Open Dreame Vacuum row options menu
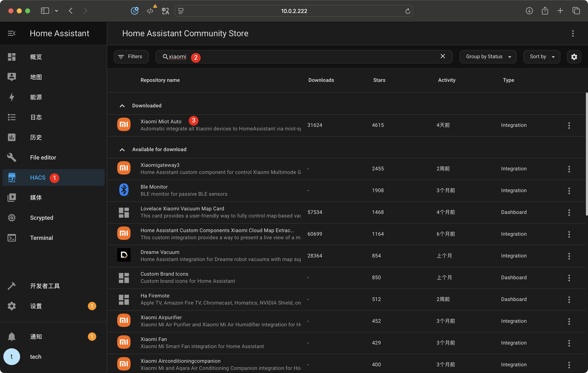588x373 pixels. click(569, 256)
